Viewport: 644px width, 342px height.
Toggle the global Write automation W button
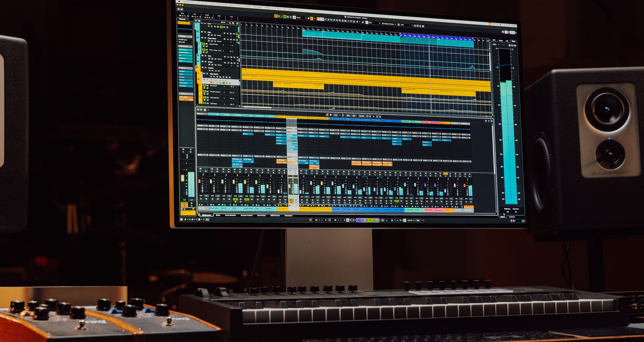click(288, 17)
